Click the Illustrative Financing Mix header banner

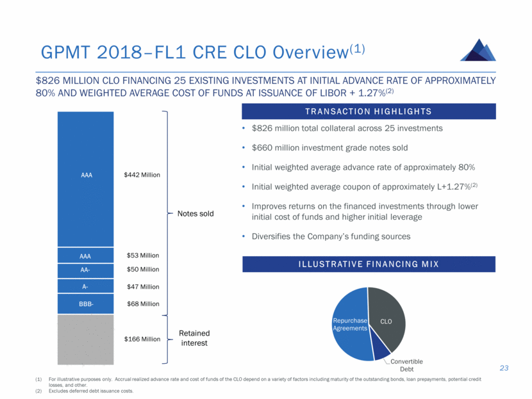369,264
